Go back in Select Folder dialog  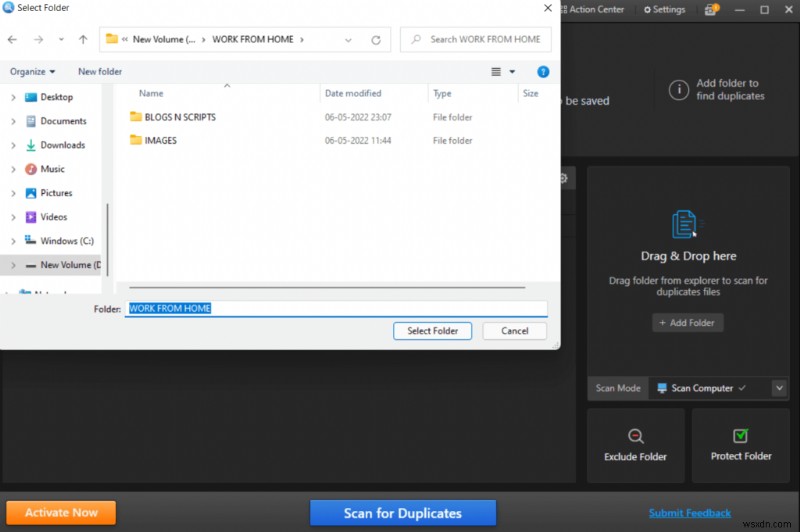tap(12, 39)
